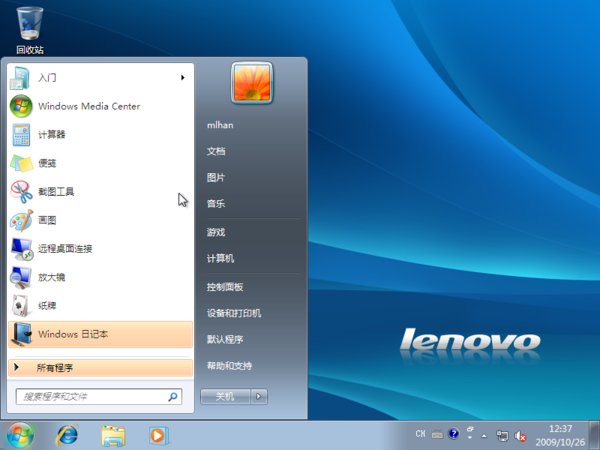Open 图片 Pictures

point(216,178)
